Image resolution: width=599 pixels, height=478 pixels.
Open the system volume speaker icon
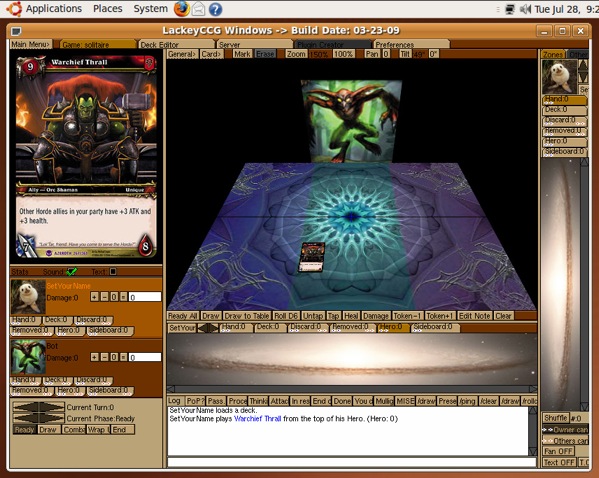[x=525, y=9]
